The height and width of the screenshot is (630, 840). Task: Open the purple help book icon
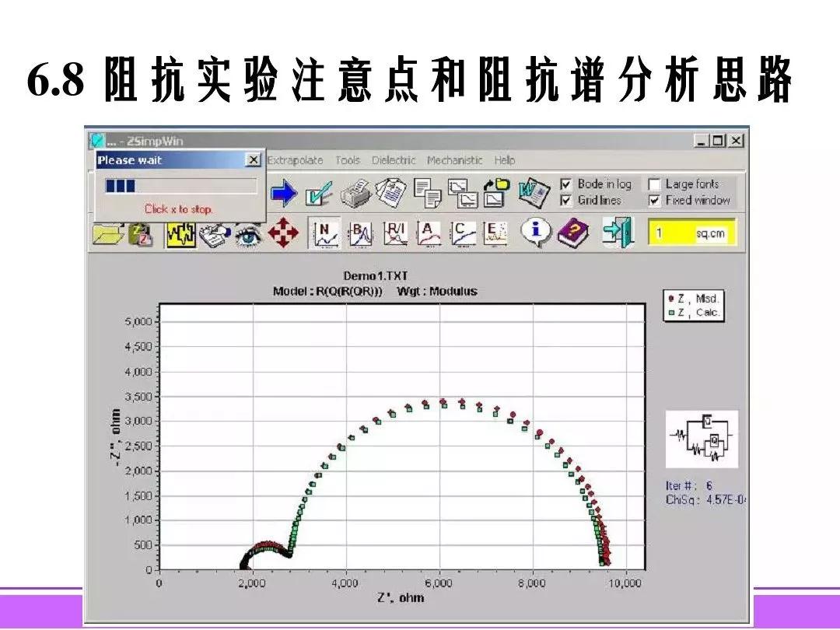click(x=574, y=232)
